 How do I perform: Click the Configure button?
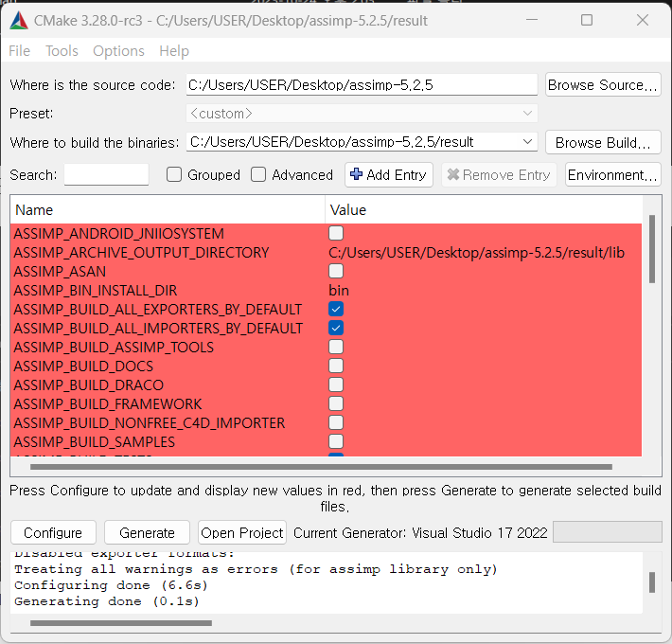[x=53, y=532]
